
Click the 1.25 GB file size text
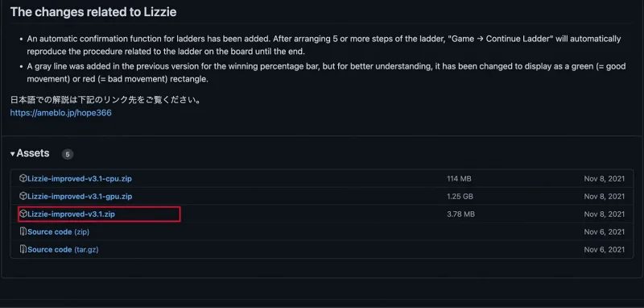coord(460,196)
